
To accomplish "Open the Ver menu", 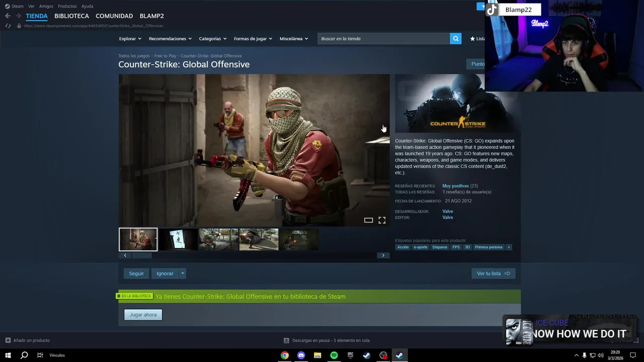I will [x=31, y=6].
